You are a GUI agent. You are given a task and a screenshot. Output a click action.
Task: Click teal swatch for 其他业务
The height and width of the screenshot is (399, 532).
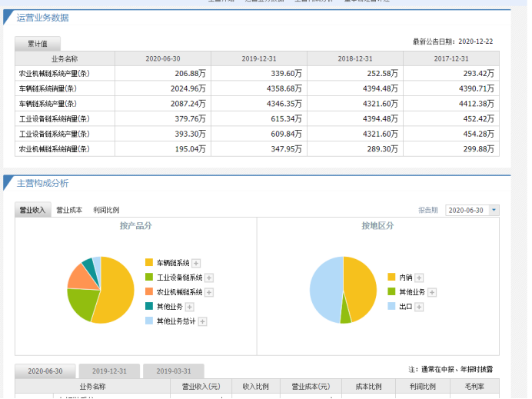[149, 306]
